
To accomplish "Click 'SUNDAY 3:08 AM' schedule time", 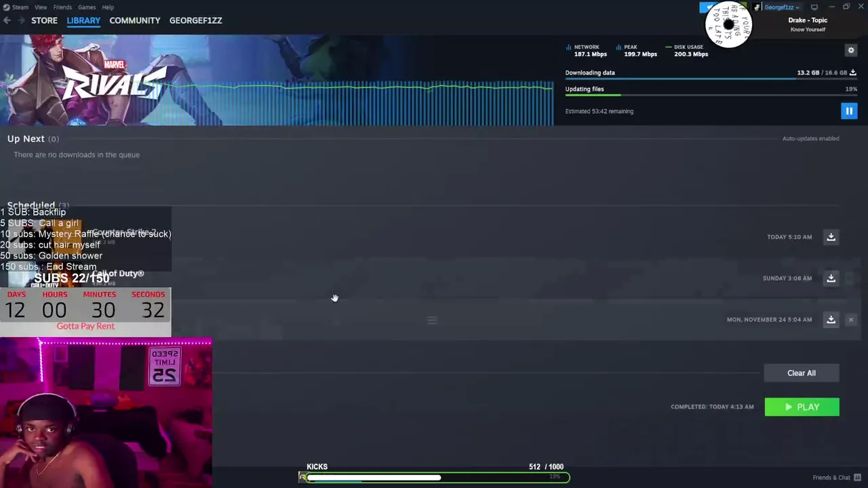I will click(x=787, y=278).
